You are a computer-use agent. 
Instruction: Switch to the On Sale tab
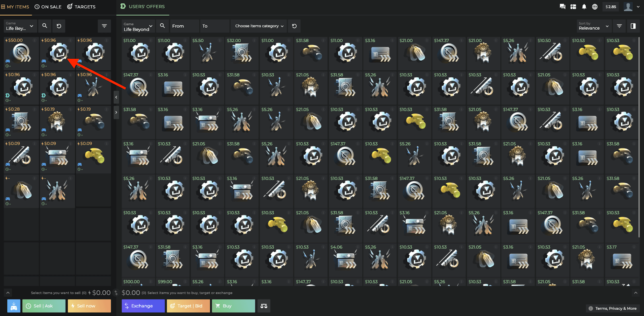(x=48, y=6)
